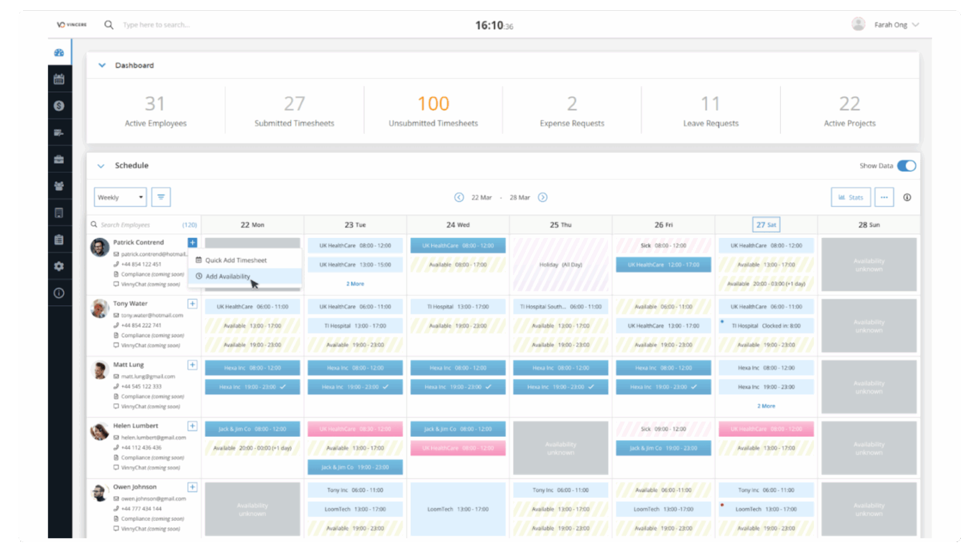The image size is (980, 551).
Task: Select the calendar icon in the sidebar
Action: click(x=60, y=80)
